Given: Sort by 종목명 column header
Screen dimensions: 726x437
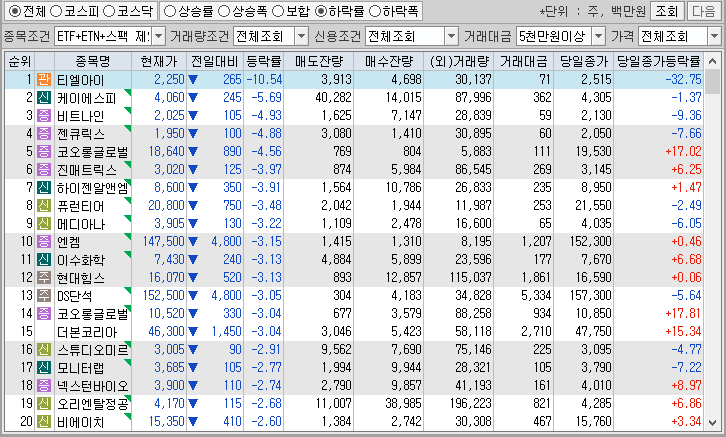Looking at the screenshot, I should [93, 61].
